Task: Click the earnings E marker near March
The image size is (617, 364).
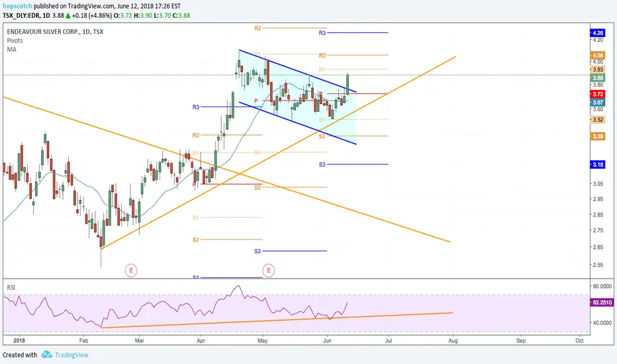Action: pyautogui.click(x=131, y=270)
